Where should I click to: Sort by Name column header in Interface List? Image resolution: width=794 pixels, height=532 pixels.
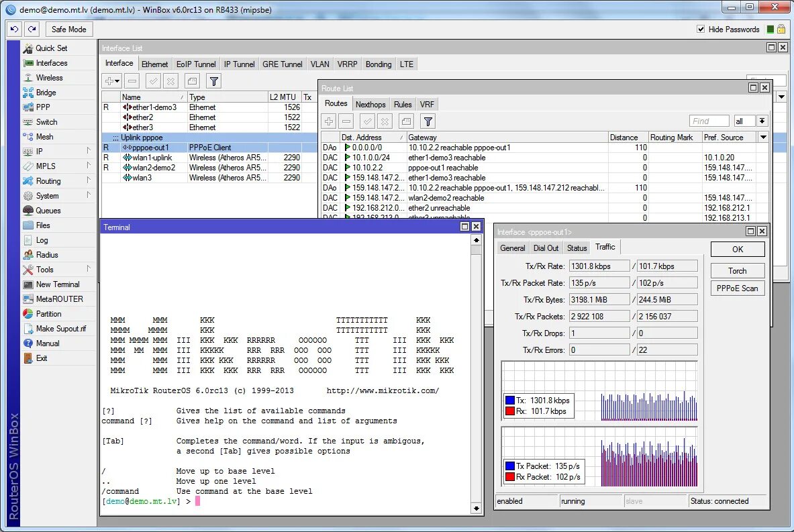point(153,97)
